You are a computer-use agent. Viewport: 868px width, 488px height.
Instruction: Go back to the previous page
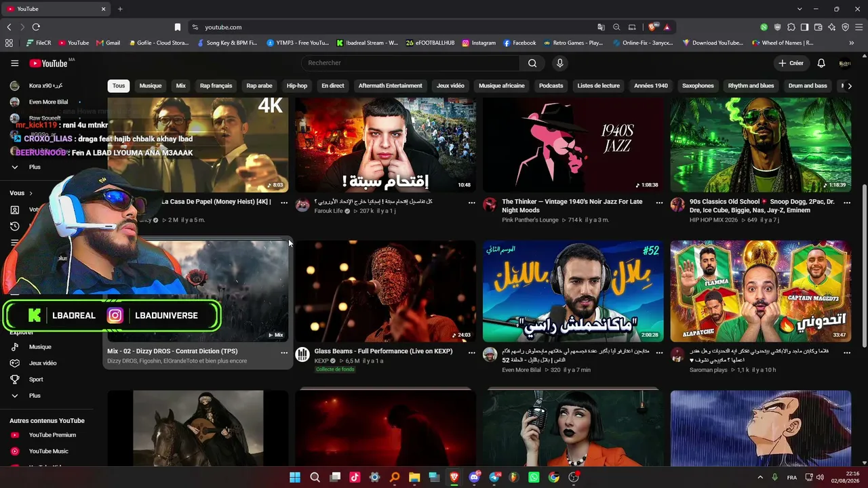click(9, 27)
